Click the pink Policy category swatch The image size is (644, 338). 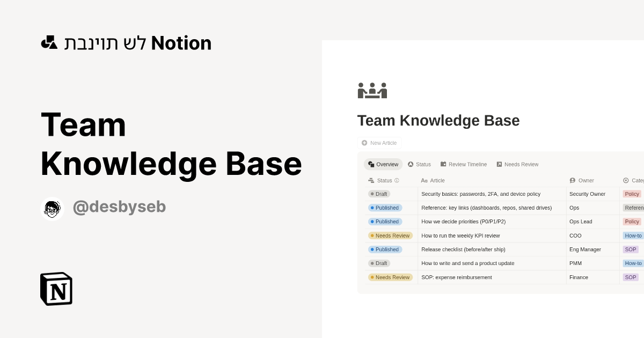(632, 194)
